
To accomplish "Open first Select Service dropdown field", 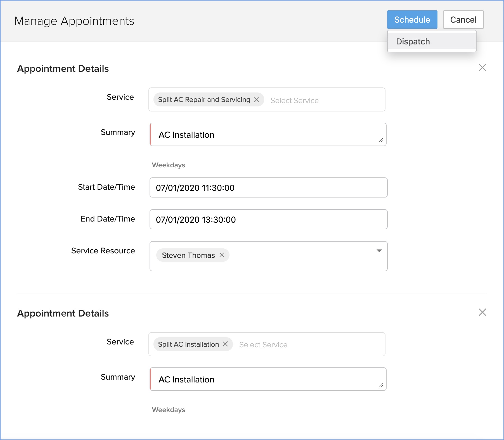I will (321, 100).
